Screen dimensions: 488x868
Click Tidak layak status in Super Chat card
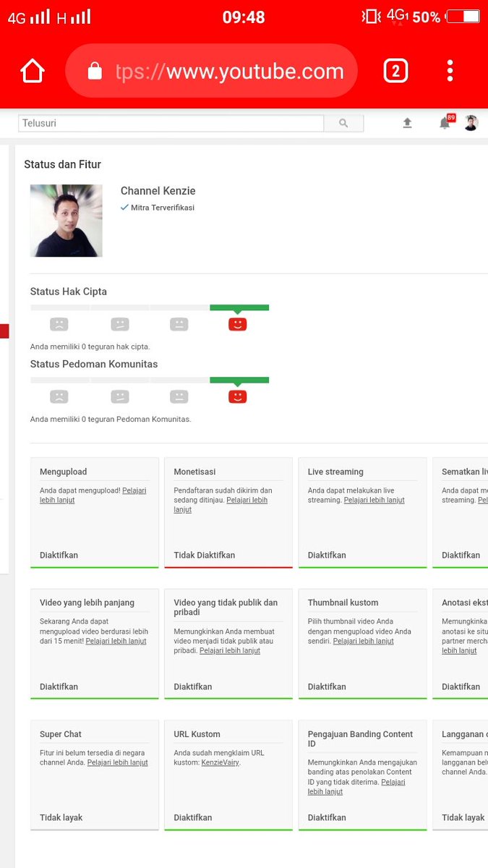(61, 818)
